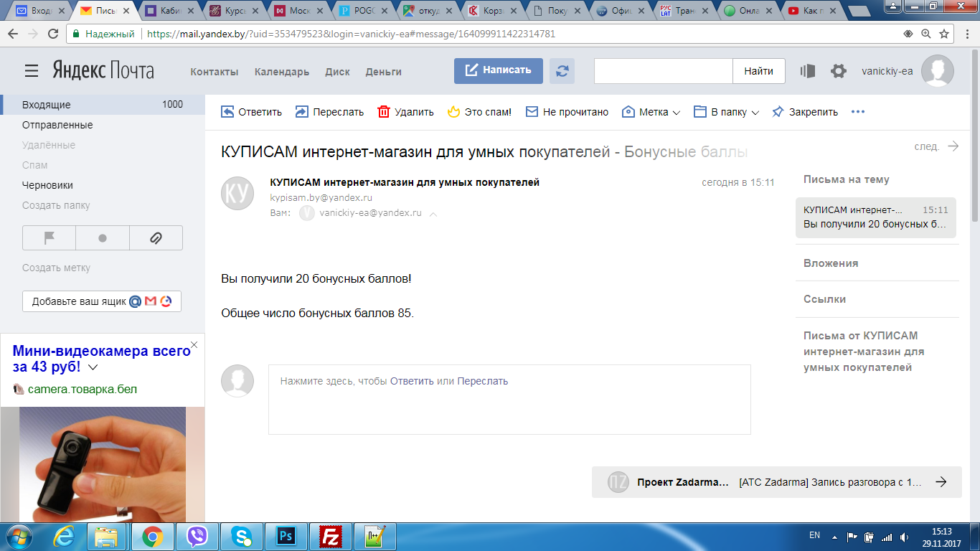Reload page with browser refresh button
This screenshot has width=980, height=551.
coord(53,34)
